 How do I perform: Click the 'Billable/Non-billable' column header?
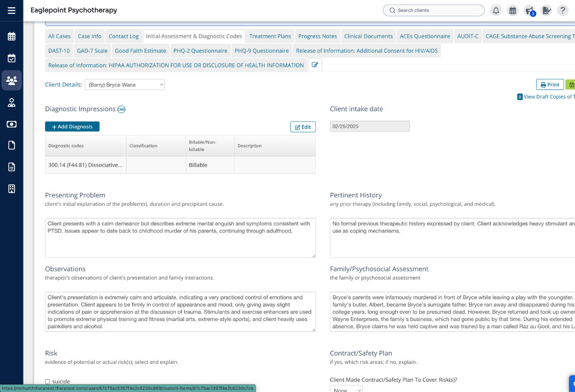[210, 146]
